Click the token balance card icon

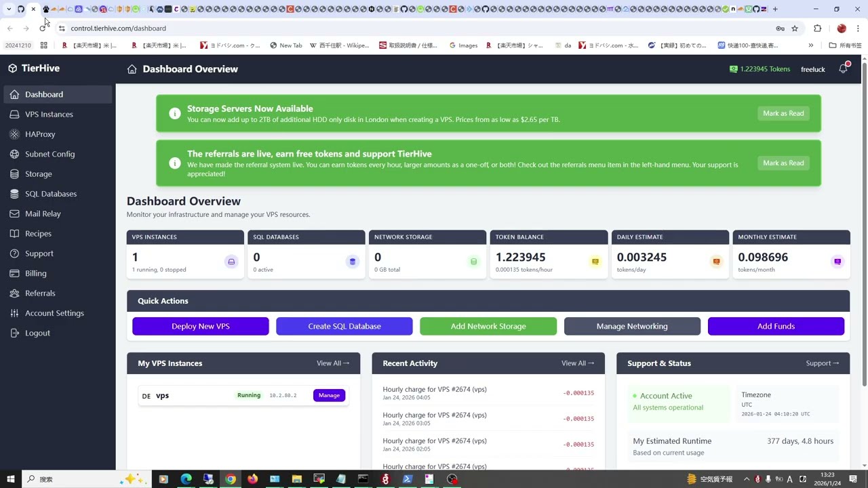click(x=595, y=262)
